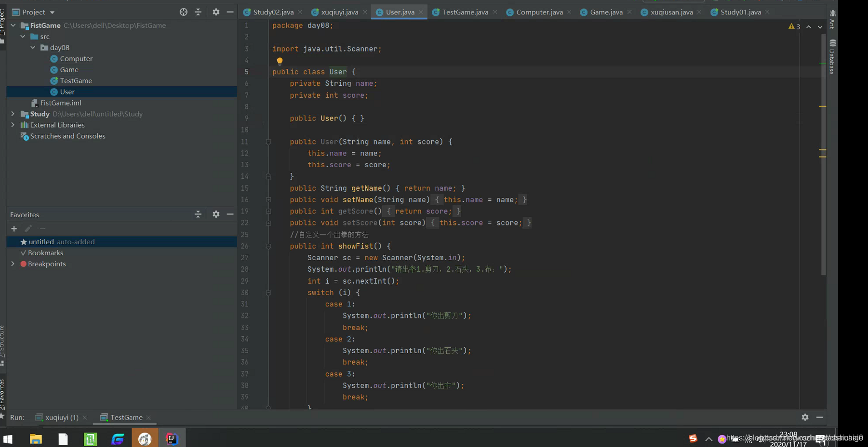The height and width of the screenshot is (447, 868).
Task: Collapse all in Favorites panel toolbar
Action: pyautogui.click(x=198, y=214)
